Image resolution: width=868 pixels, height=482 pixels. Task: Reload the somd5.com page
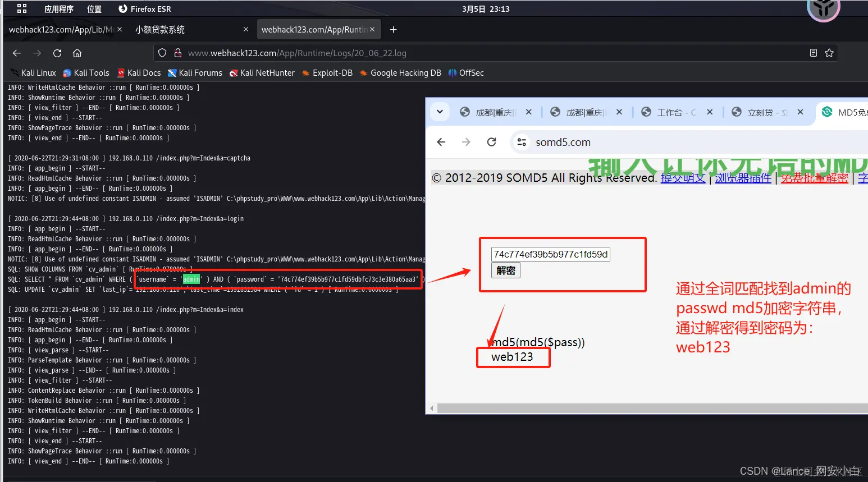point(491,142)
